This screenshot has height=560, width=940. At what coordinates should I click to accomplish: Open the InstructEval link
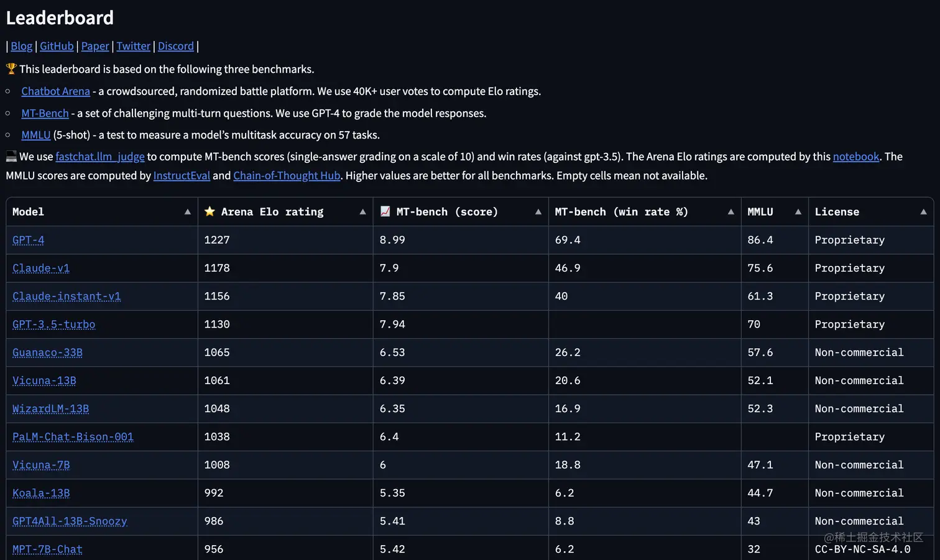(182, 175)
